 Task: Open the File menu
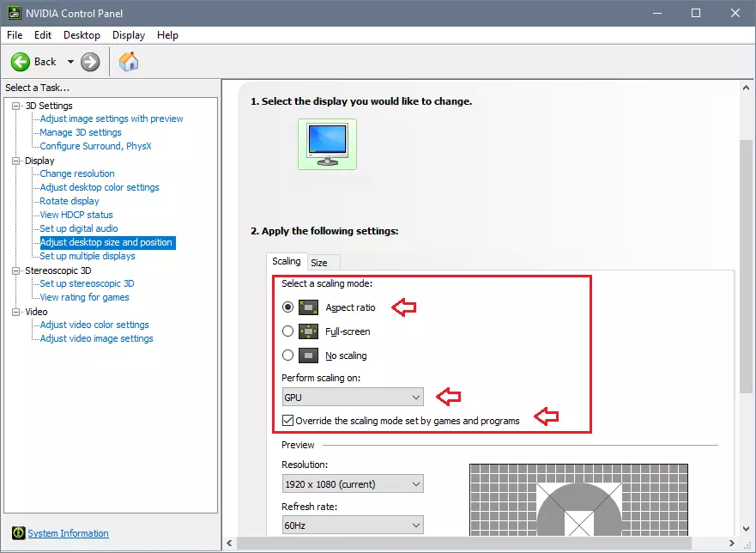[15, 35]
